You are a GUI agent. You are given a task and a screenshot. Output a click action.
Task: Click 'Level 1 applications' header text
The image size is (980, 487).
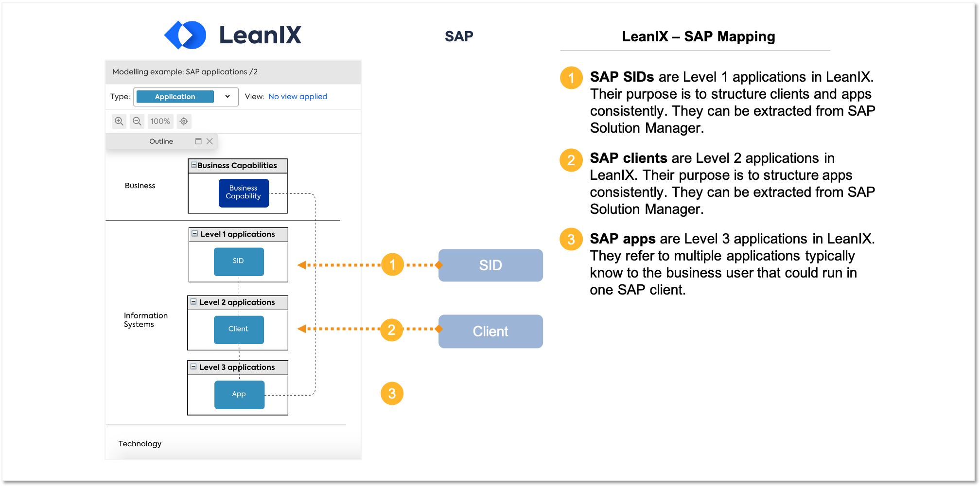click(238, 234)
